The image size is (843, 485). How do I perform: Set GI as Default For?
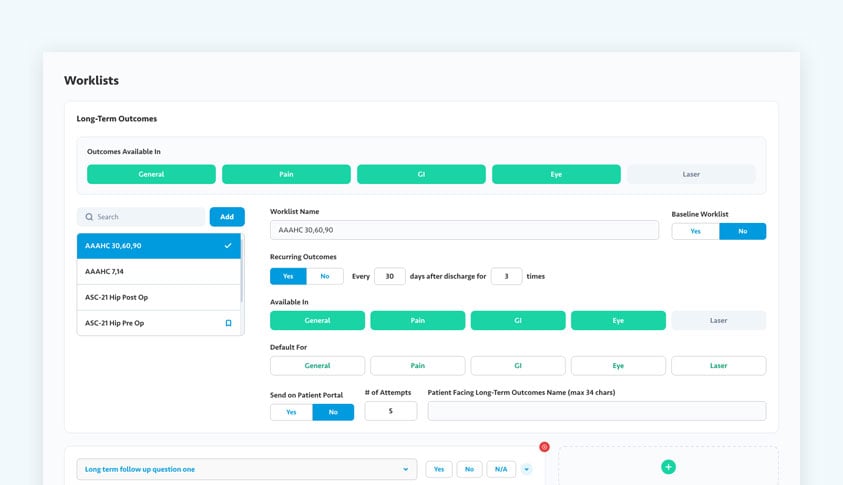(x=518, y=366)
